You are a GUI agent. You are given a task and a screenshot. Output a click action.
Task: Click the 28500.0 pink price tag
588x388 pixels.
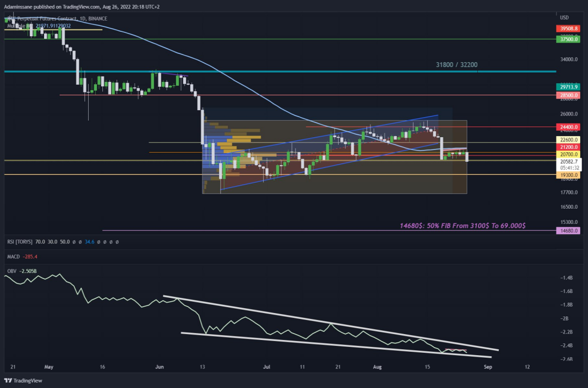(x=568, y=95)
